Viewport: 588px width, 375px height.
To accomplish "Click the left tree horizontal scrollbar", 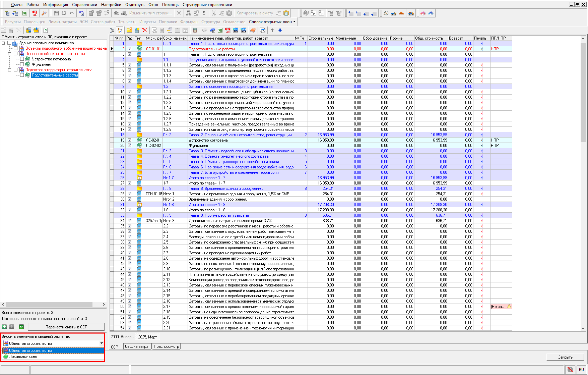I will point(49,305).
